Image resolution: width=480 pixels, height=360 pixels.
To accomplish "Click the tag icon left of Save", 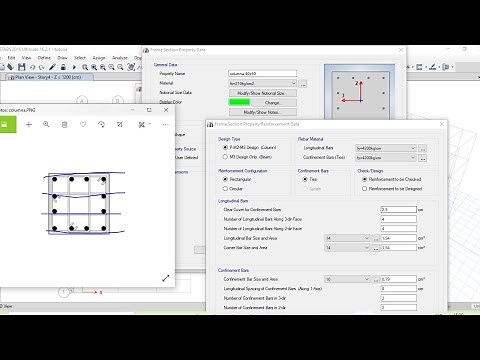I will click(x=10, y=67).
